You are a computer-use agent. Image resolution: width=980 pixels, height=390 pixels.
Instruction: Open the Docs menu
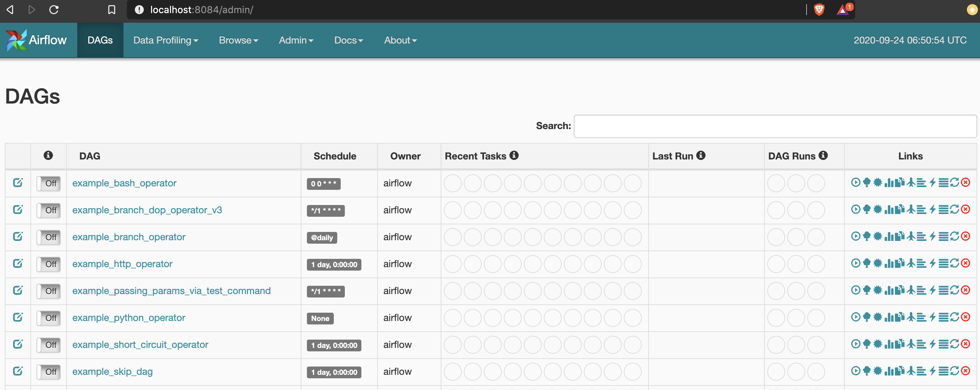pos(348,40)
